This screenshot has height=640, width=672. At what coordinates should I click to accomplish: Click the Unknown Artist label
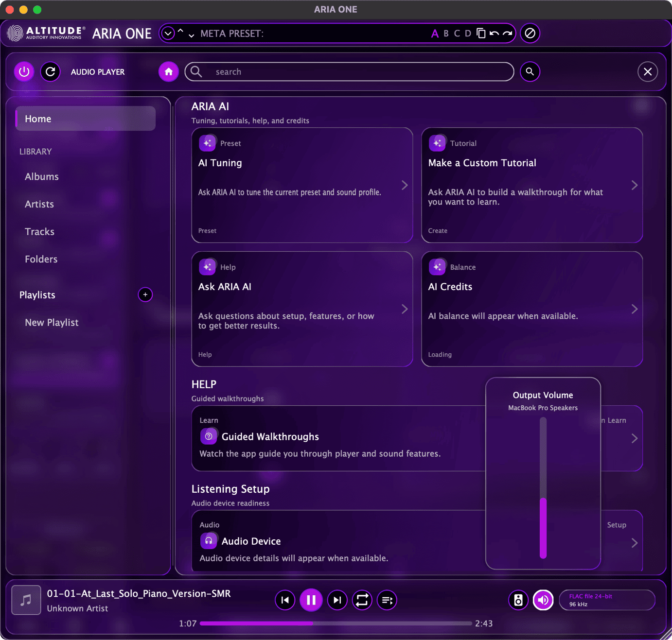click(77, 608)
